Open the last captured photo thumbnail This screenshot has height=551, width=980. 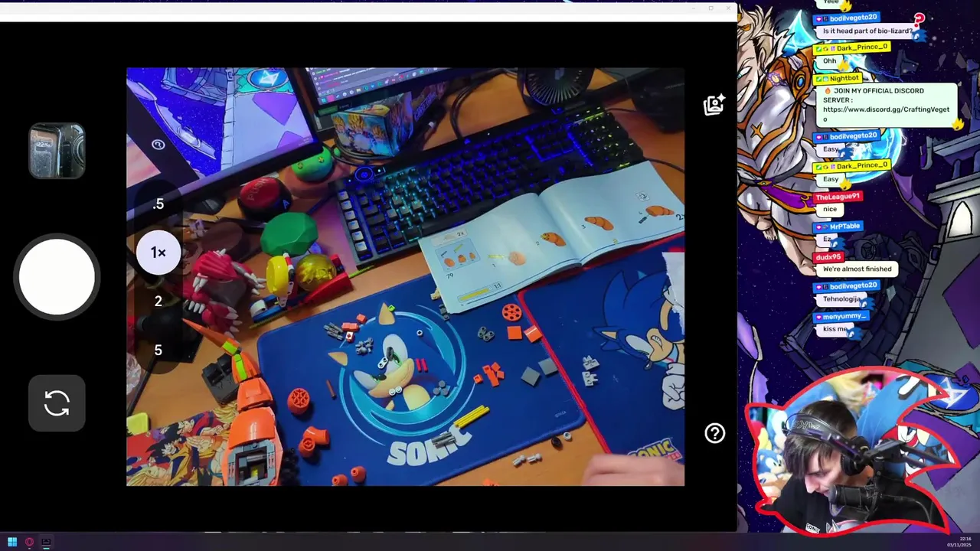(x=57, y=151)
